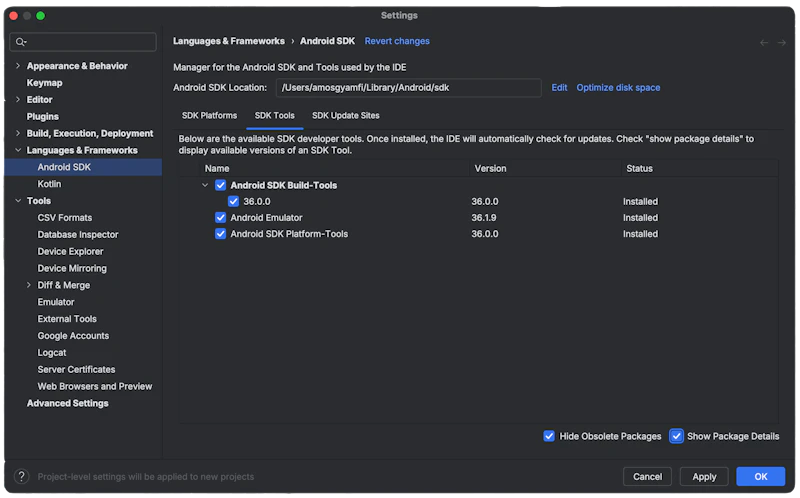Expand the Editor section
800x498 pixels.
click(18, 99)
